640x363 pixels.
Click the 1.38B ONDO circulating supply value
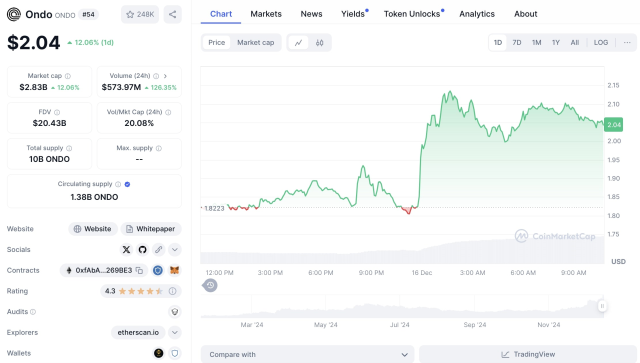click(x=94, y=197)
